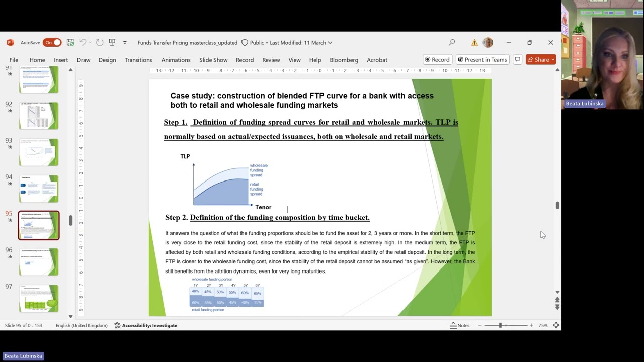This screenshot has width=644, height=362.
Task: Select the Transitions tab
Action: pyautogui.click(x=138, y=60)
